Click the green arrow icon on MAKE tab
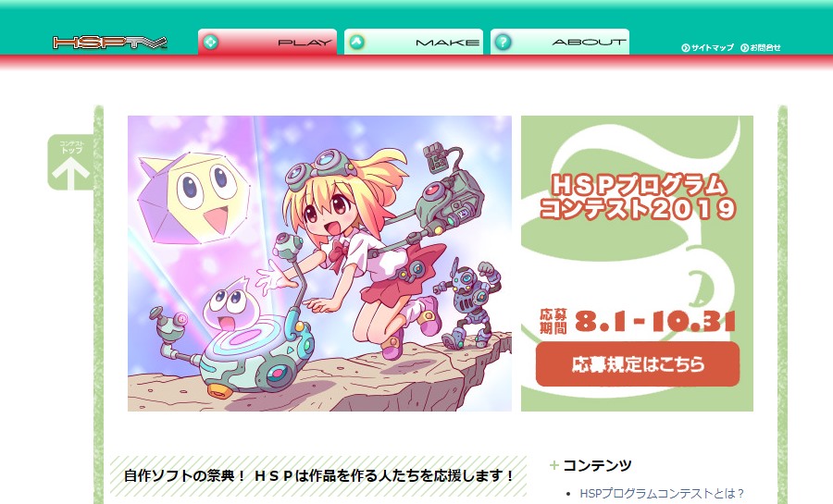 coord(357,42)
